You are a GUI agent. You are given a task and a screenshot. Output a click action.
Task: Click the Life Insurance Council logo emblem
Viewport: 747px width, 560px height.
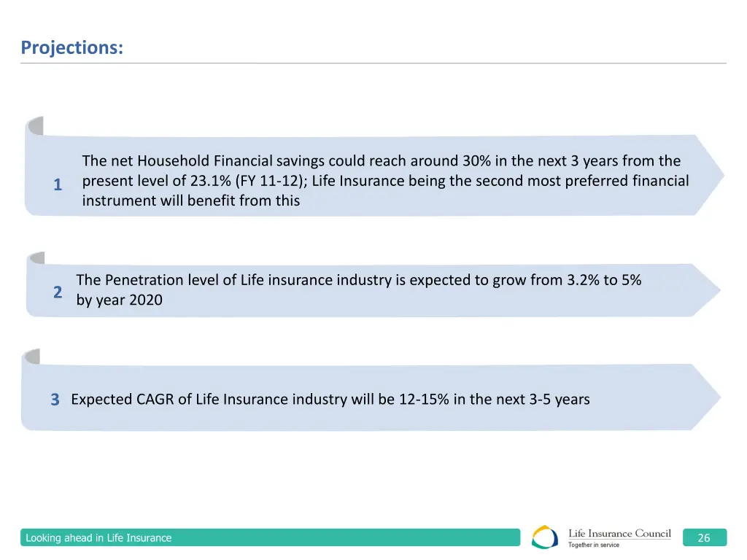coord(545,537)
